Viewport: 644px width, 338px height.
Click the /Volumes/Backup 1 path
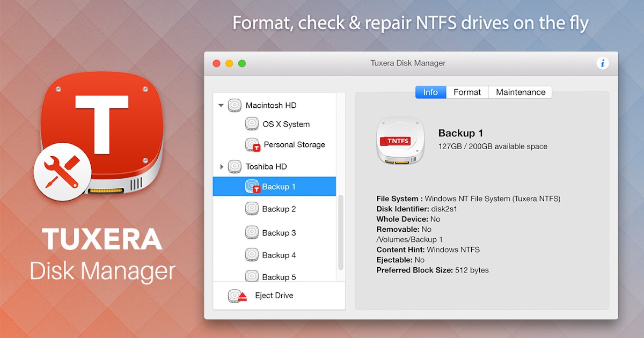coord(409,239)
